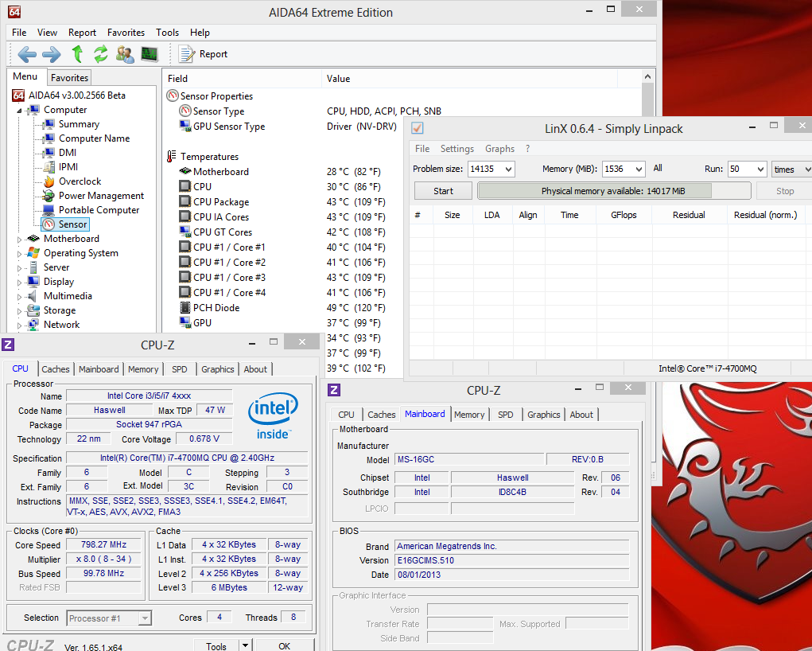This screenshot has width=812, height=651.
Task: Click the OK button in CPU-Z
Action: coord(284,646)
